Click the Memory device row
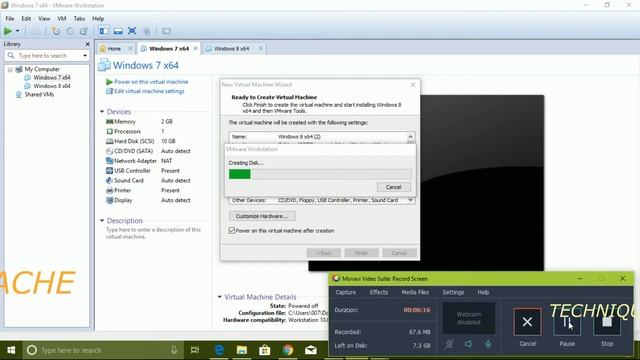Screen dimensions: 640x360 click(149, 122)
